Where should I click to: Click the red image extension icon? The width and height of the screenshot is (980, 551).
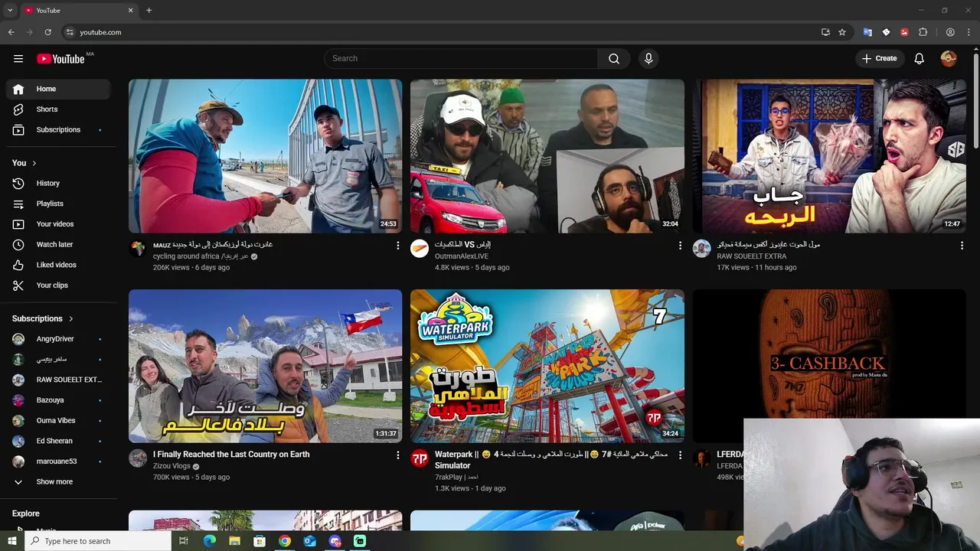[x=904, y=32]
